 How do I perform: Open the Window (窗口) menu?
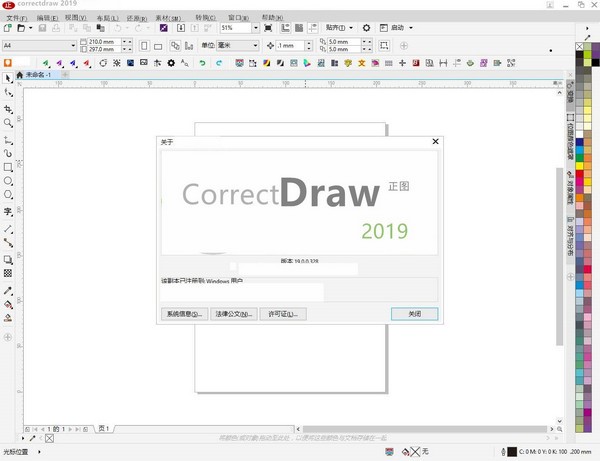tap(238, 18)
